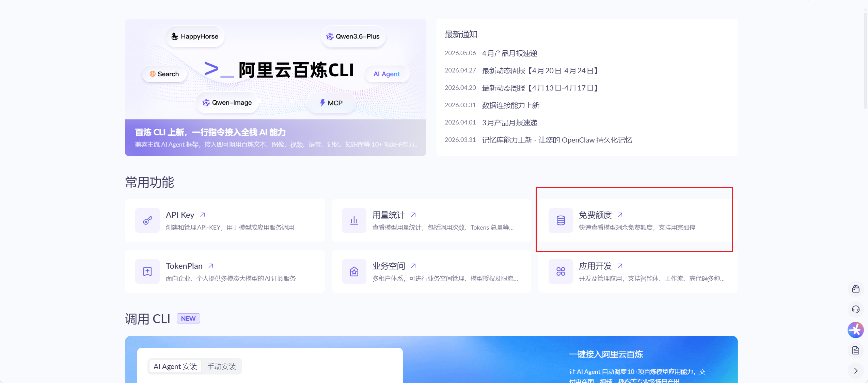Open notice 记忆库能力上新 OpenClaw
Image resolution: width=868 pixels, height=383 pixels.
tap(557, 140)
